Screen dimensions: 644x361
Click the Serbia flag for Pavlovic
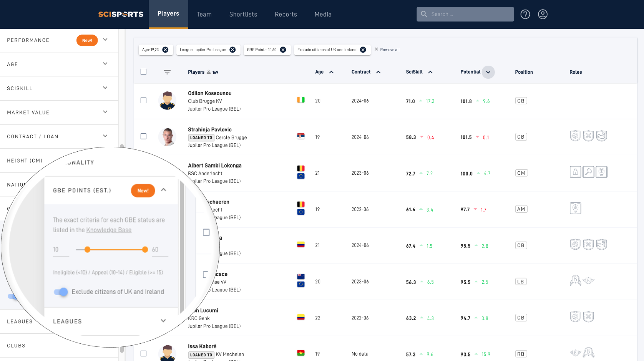301,136
